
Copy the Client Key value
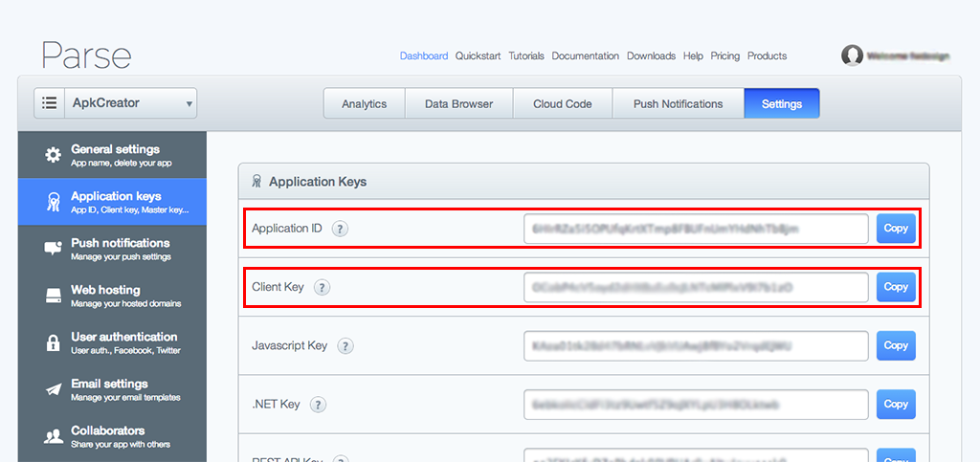(x=896, y=287)
